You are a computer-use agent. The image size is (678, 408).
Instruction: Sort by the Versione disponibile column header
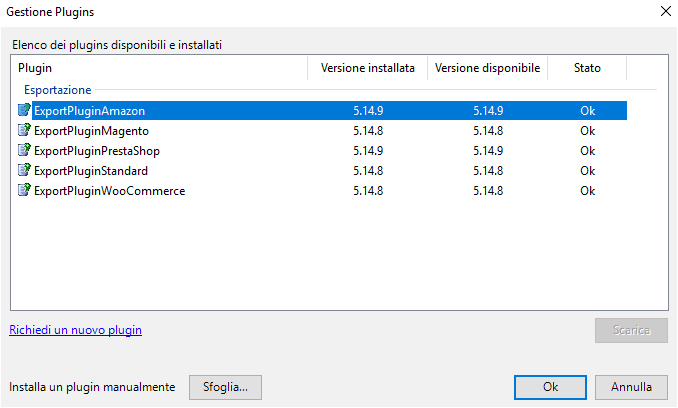click(487, 68)
